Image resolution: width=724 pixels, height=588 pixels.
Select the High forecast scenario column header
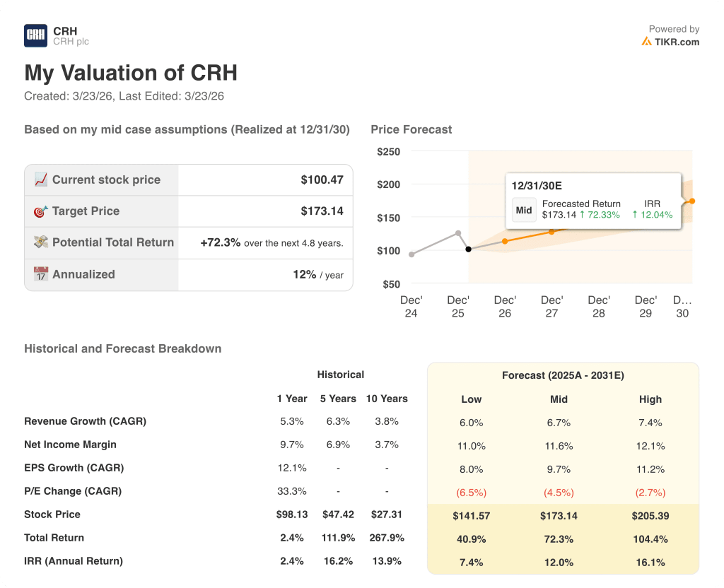[x=650, y=399]
